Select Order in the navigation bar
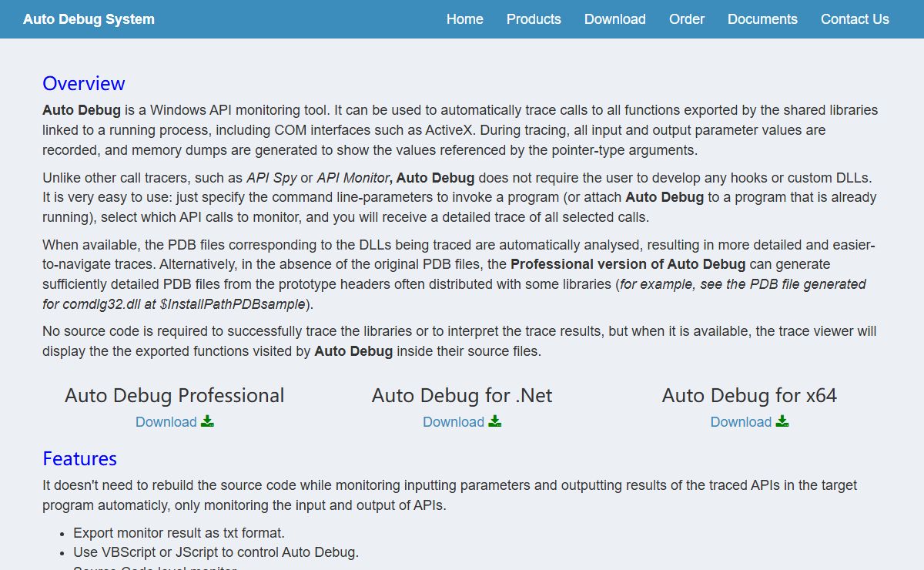The image size is (924, 570). coord(687,19)
